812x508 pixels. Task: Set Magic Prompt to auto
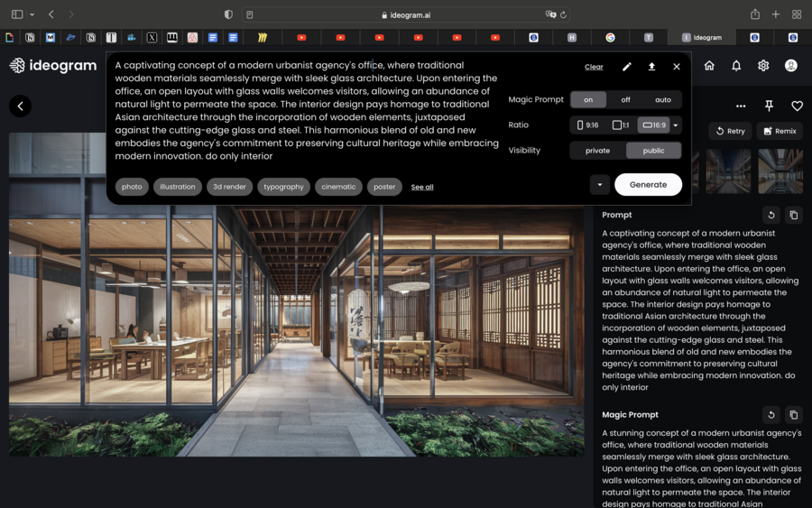[x=663, y=99]
